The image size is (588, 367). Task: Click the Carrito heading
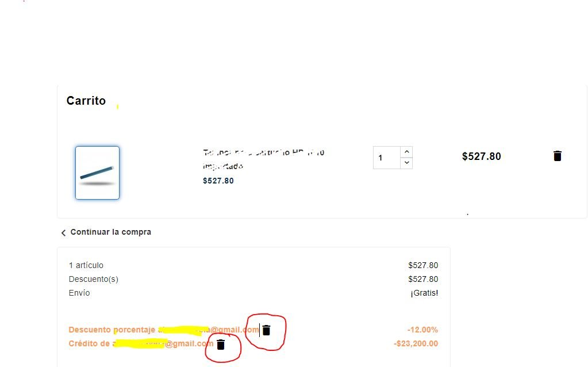tap(86, 101)
